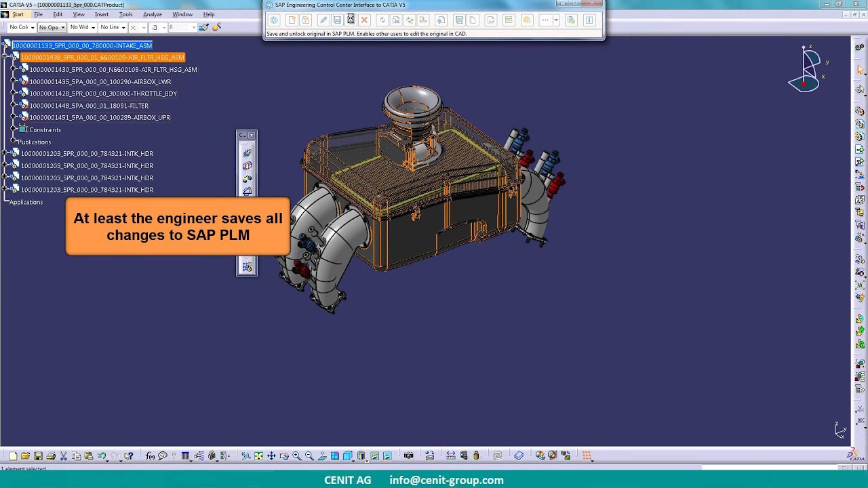Click the SAP refresh arrows icon

tap(382, 20)
